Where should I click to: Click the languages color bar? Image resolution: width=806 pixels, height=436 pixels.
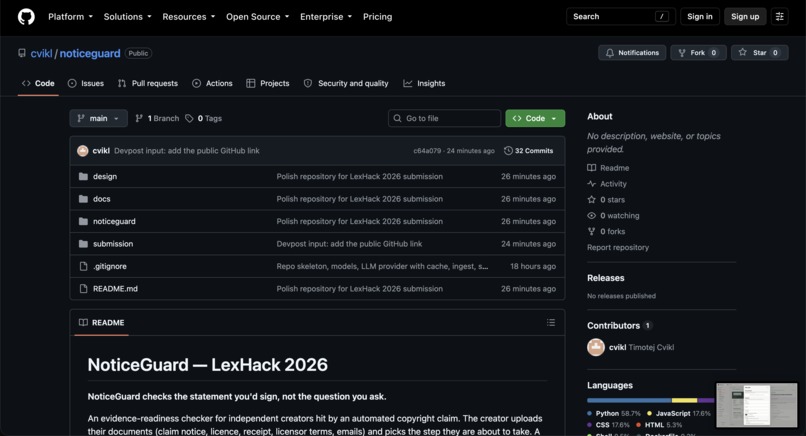click(x=651, y=400)
